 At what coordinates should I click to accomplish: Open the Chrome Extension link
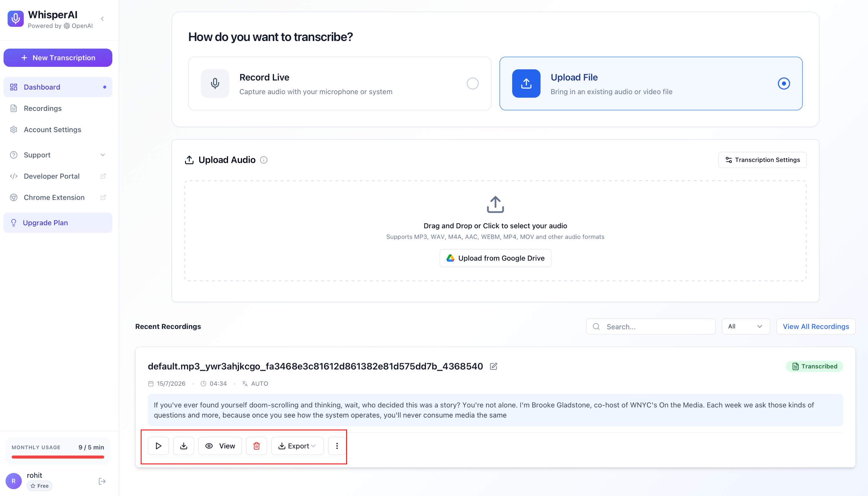pos(58,198)
